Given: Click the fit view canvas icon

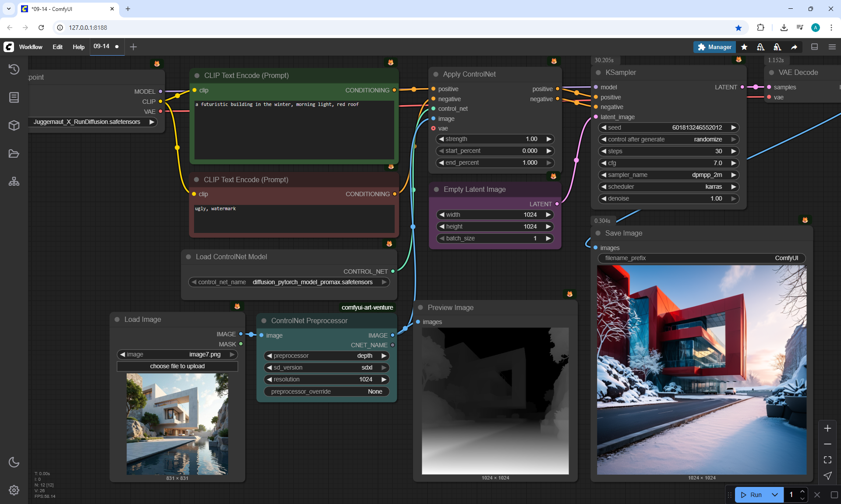Looking at the screenshot, I should coord(827,460).
